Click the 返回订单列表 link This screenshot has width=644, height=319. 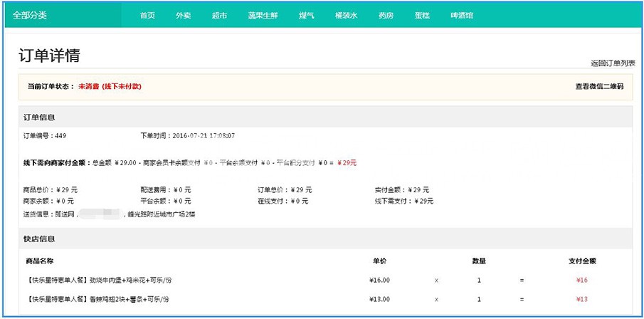click(613, 63)
